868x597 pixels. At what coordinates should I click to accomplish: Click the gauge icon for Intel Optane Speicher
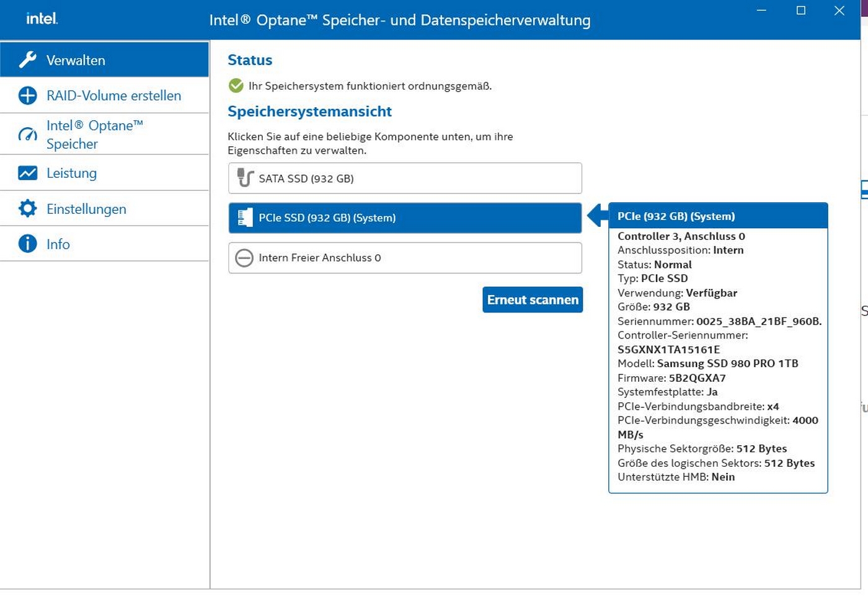(x=27, y=135)
